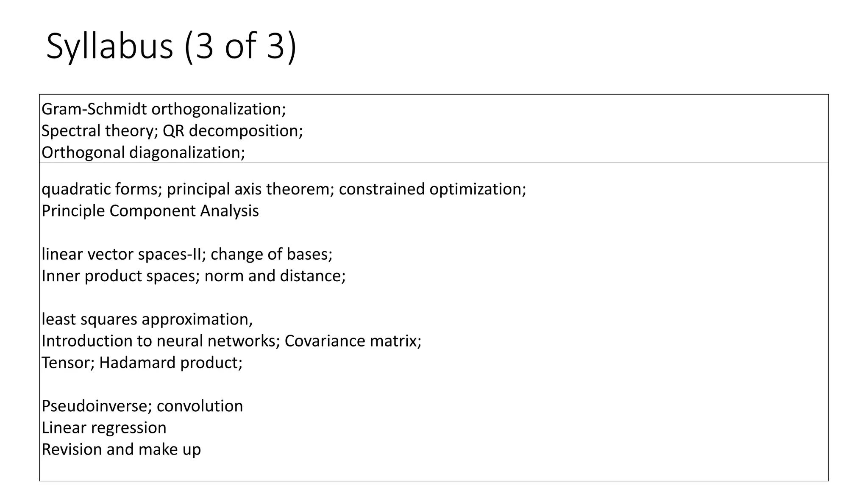Click the 'quadratic forms; principal axis theorem' line
This screenshot has height=488, width=868.
186,189
